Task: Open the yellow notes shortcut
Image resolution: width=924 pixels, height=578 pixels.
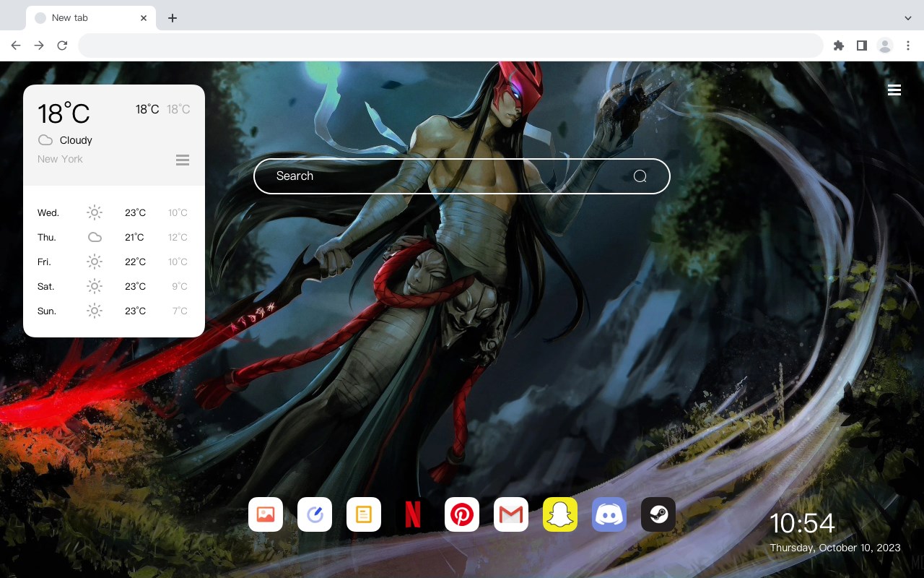Action: 364,514
